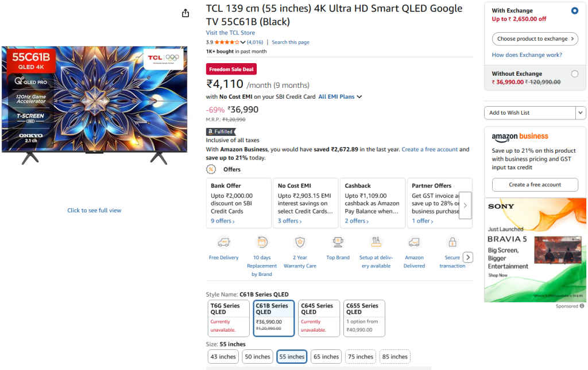This screenshot has height=370, width=588.
Task: Click the Secure transaction lock icon
Action: 452,242
